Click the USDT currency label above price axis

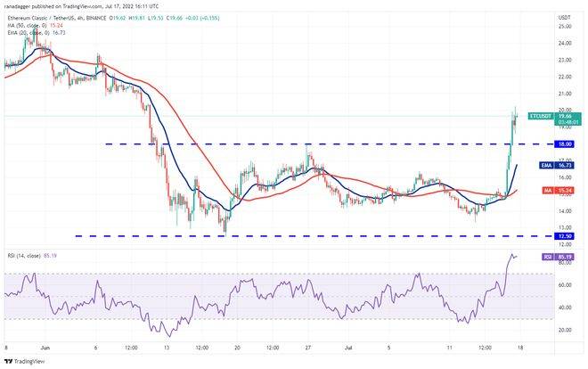click(565, 16)
